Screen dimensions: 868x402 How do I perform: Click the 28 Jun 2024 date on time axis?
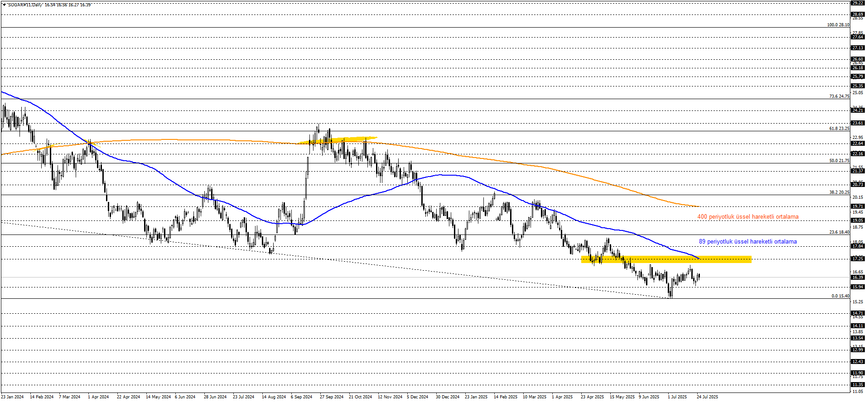coord(215,397)
